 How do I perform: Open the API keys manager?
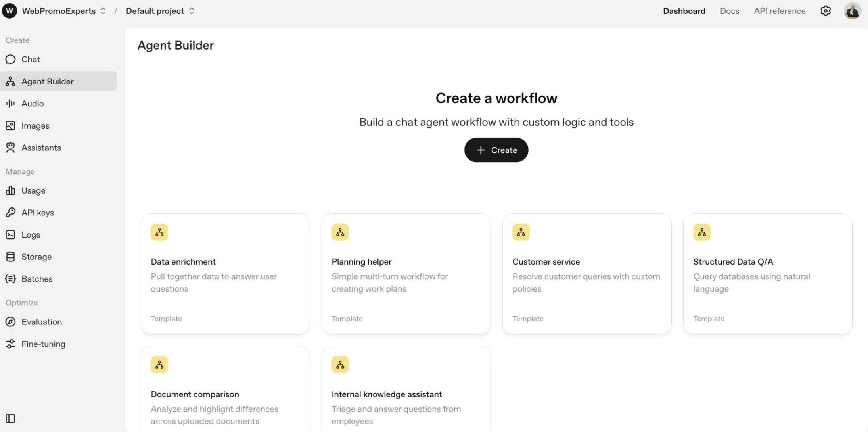click(x=38, y=212)
